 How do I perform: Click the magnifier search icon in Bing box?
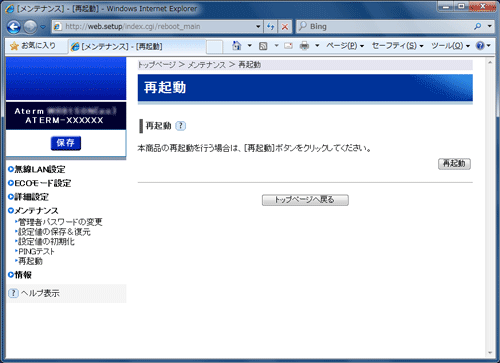[x=477, y=26]
